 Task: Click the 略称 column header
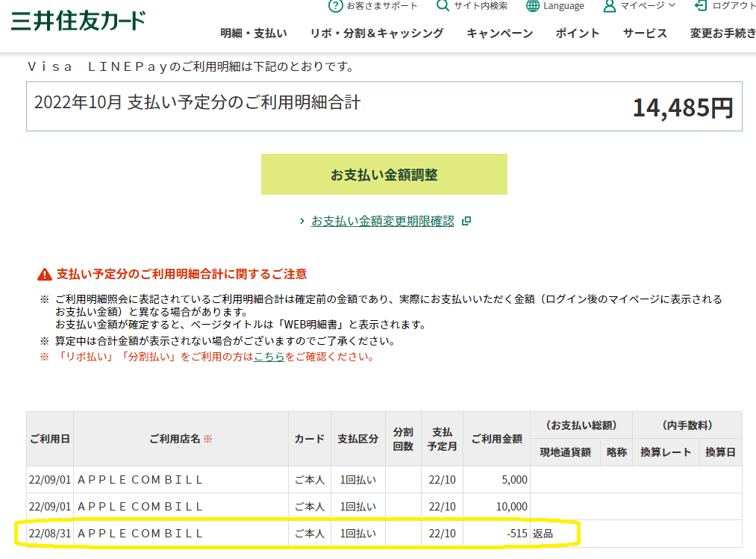pos(616,452)
